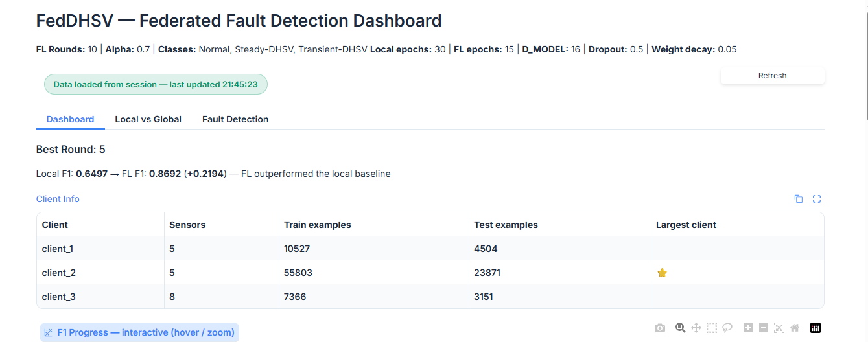Autoscale the F1 plot axes
This screenshot has width=868, height=342.
(779, 328)
